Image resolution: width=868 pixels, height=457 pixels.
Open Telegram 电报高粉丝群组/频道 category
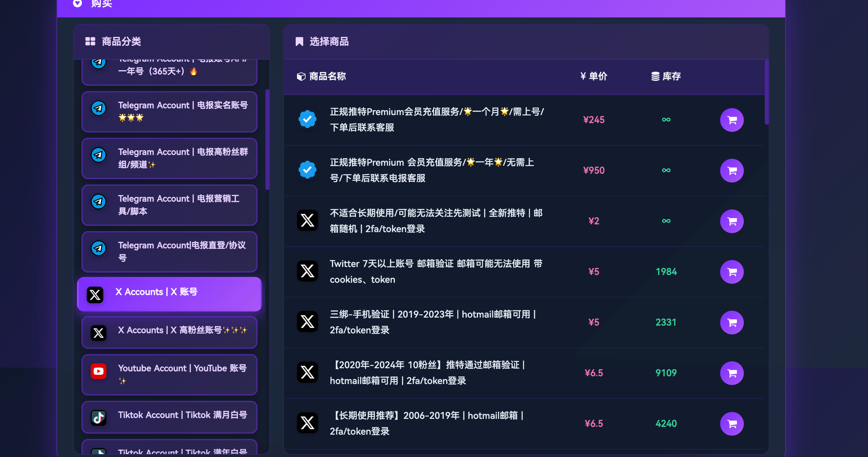pyautogui.click(x=170, y=158)
